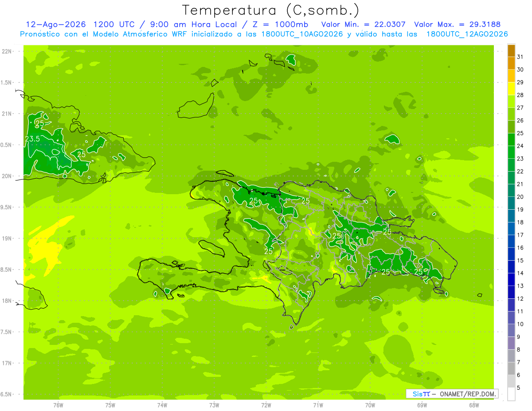Click 'Valor Max. = 29.3188' value
Screen dimensions: 532x411
[457, 25]
